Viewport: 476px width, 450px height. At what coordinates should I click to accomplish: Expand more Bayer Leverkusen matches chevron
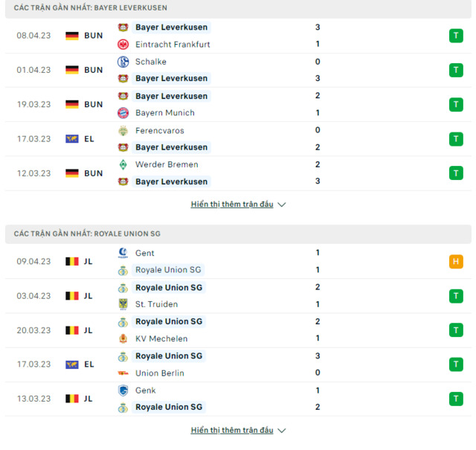(x=282, y=205)
